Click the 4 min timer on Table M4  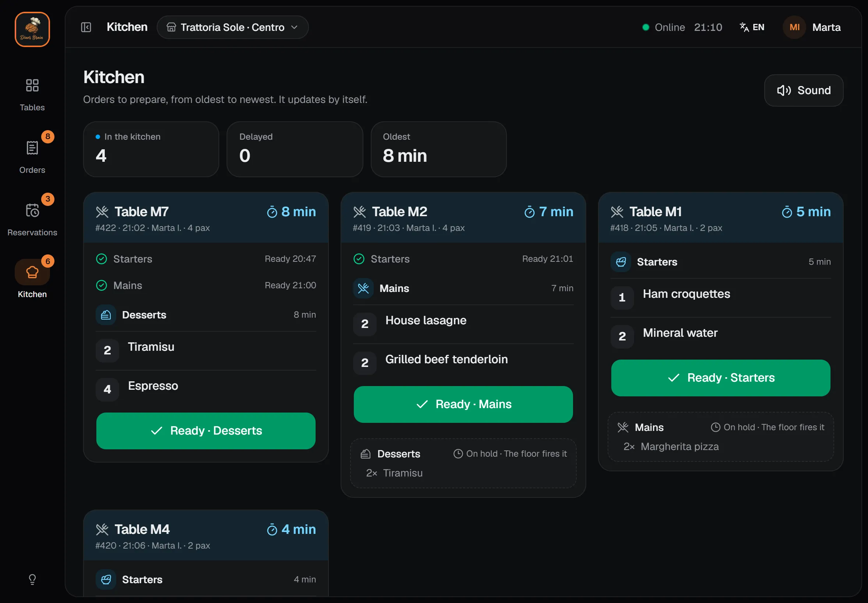(291, 530)
